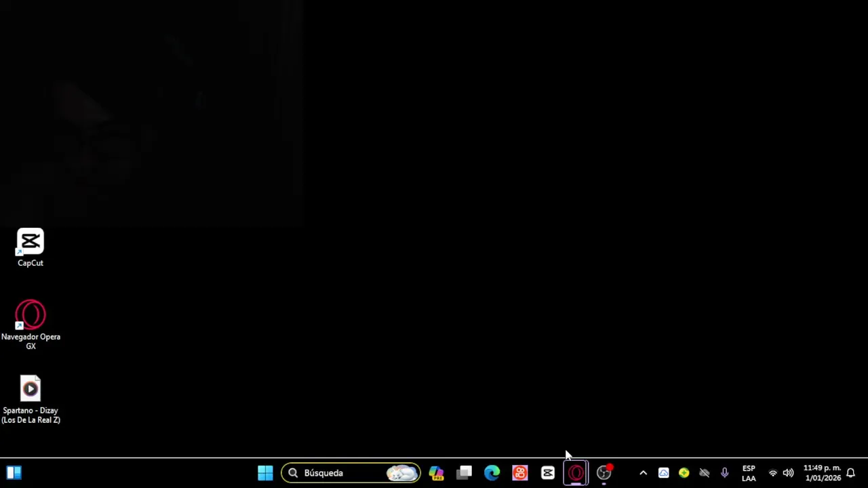Open the Windows Start menu
868x488 pixels.
pos(265,473)
